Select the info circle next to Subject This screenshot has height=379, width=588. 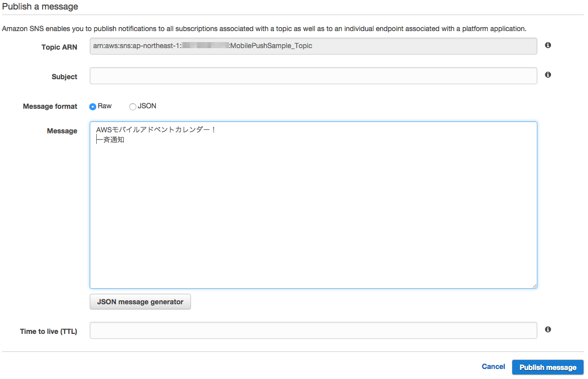pos(547,74)
